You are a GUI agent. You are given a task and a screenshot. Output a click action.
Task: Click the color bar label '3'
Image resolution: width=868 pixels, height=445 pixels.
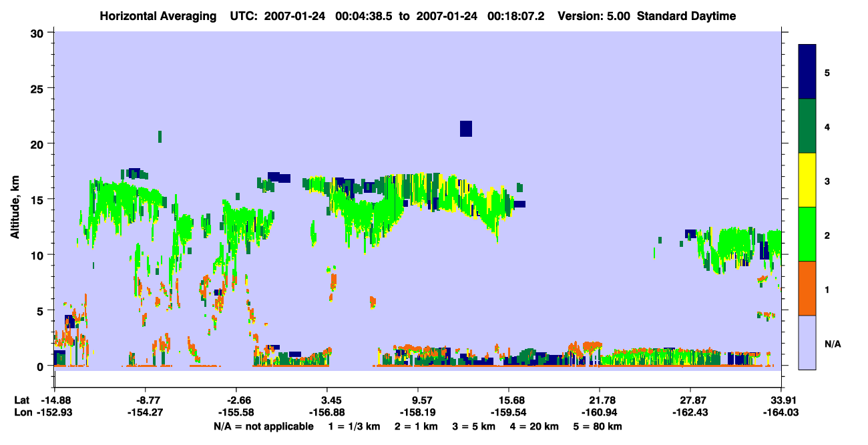tap(827, 181)
